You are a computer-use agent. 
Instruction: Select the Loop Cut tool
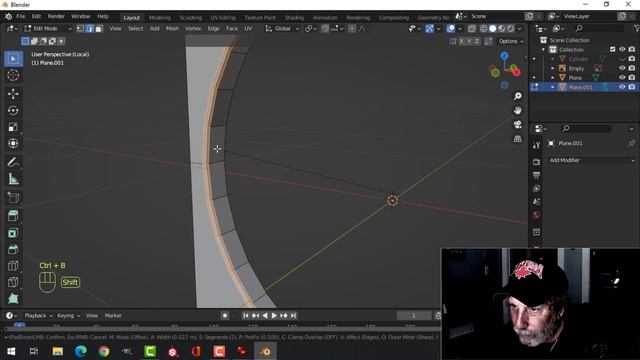(13, 266)
